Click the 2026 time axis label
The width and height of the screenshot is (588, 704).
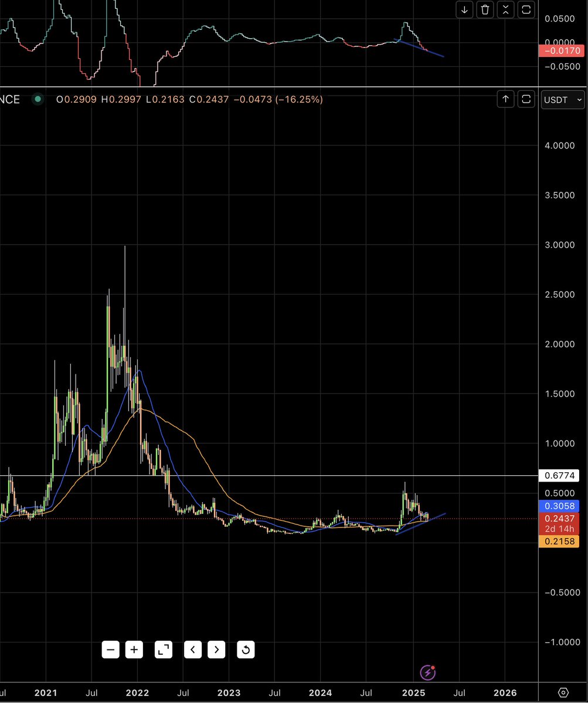point(504,693)
